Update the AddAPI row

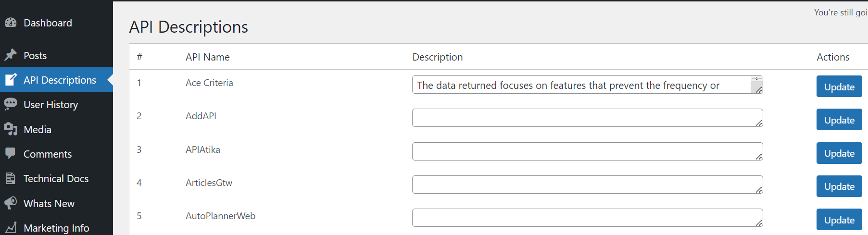[839, 120]
